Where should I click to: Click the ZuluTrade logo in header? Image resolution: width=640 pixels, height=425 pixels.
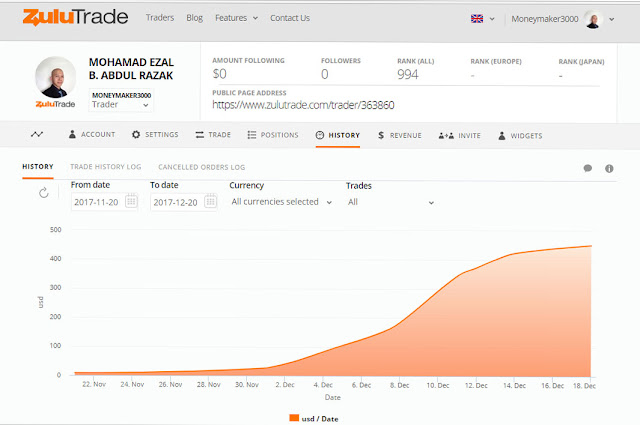tap(75, 17)
